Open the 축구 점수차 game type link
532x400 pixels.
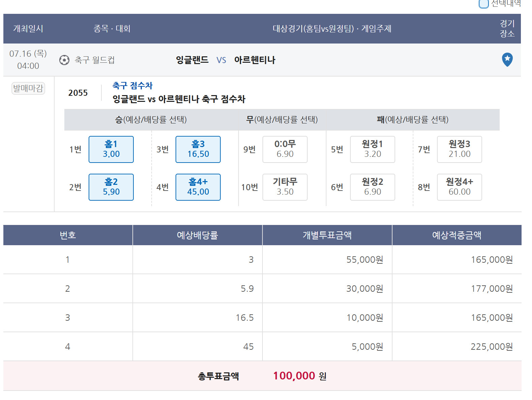[x=132, y=86]
